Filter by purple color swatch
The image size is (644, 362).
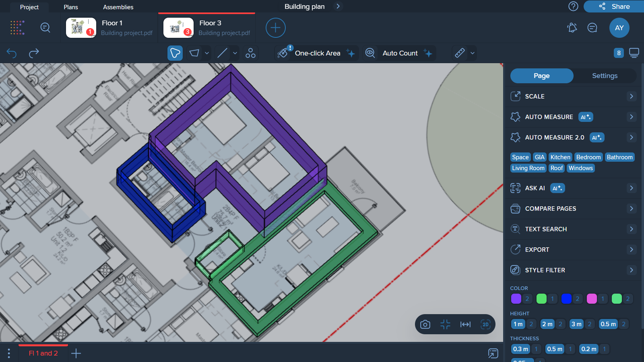516,299
